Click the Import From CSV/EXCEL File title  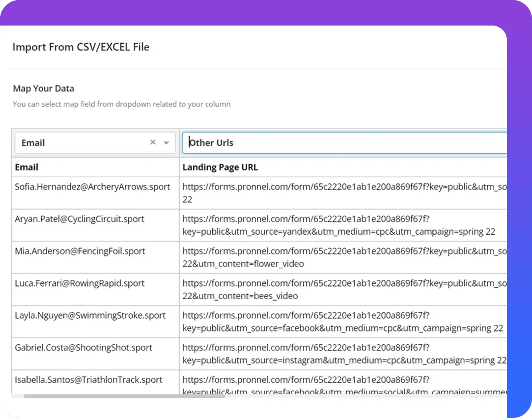[x=81, y=47]
